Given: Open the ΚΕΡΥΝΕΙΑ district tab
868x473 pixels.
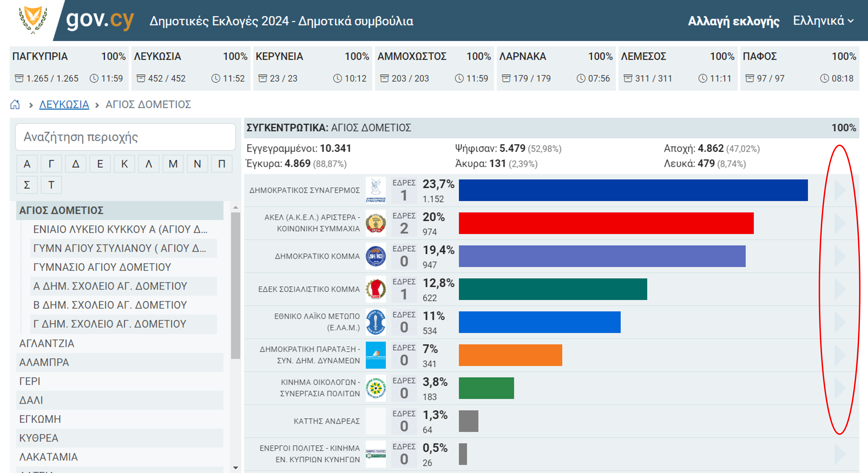Looking at the screenshot, I should coord(312,68).
